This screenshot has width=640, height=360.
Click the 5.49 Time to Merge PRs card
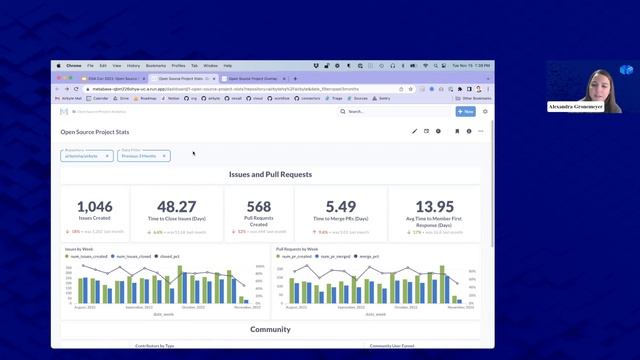pyautogui.click(x=341, y=214)
